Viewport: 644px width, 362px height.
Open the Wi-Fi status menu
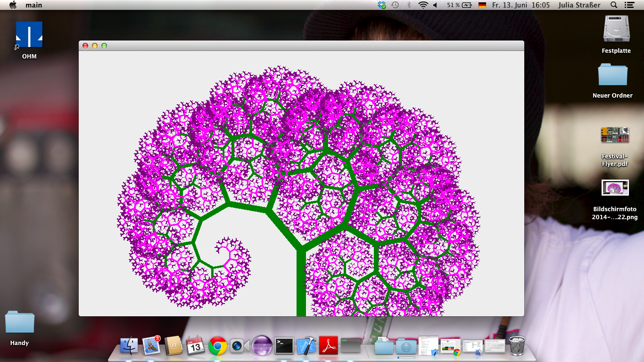[x=423, y=5]
